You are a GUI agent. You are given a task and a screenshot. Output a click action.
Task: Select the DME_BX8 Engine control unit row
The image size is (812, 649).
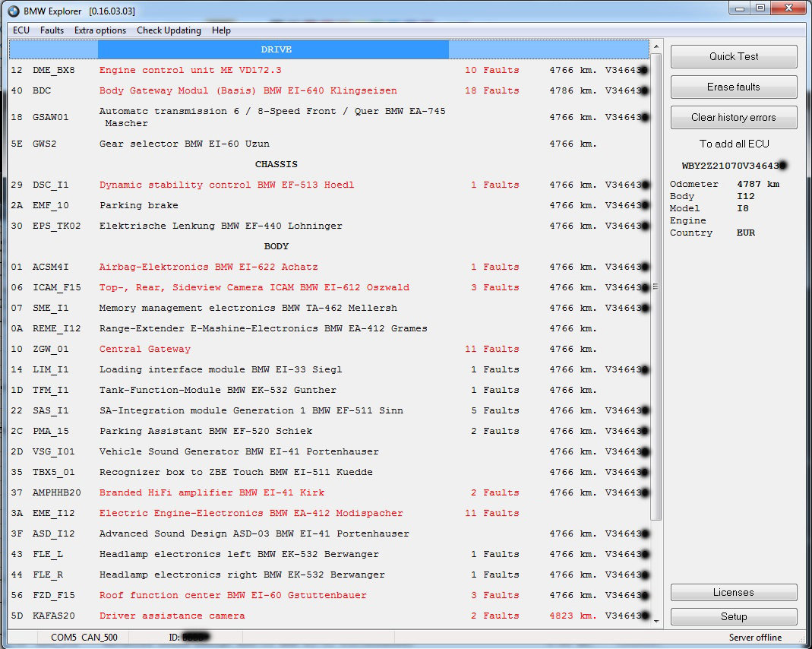[190, 70]
